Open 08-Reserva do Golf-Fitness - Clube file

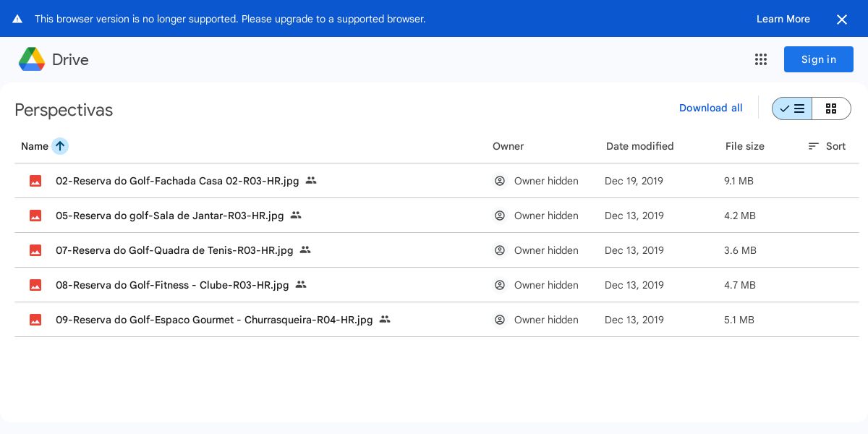(172, 285)
